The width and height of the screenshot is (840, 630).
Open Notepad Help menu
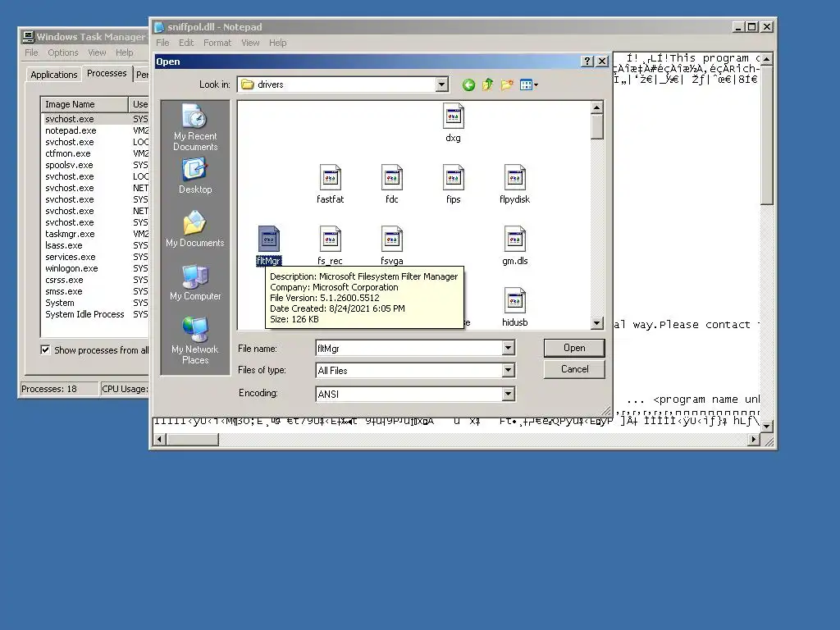click(x=277, y=43)
